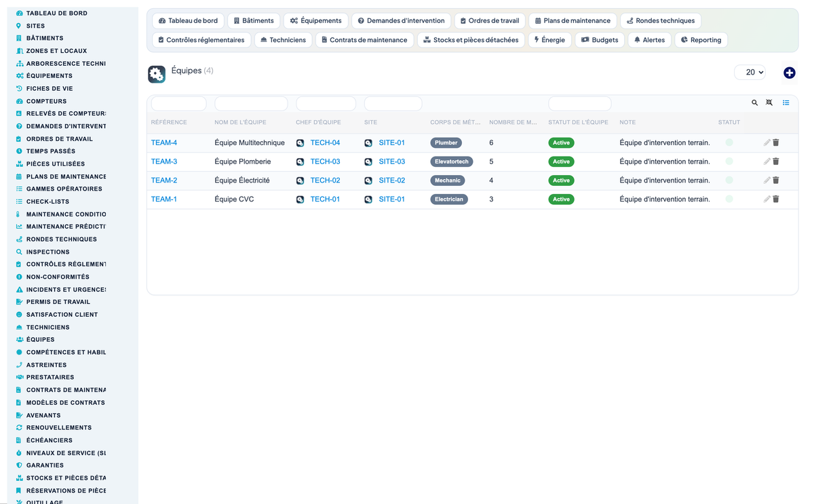Image resolution: width=814 pixels, height=504 pixels.
Task: Click the Garanties shield sidebar icon
Action: coord(19,465)
